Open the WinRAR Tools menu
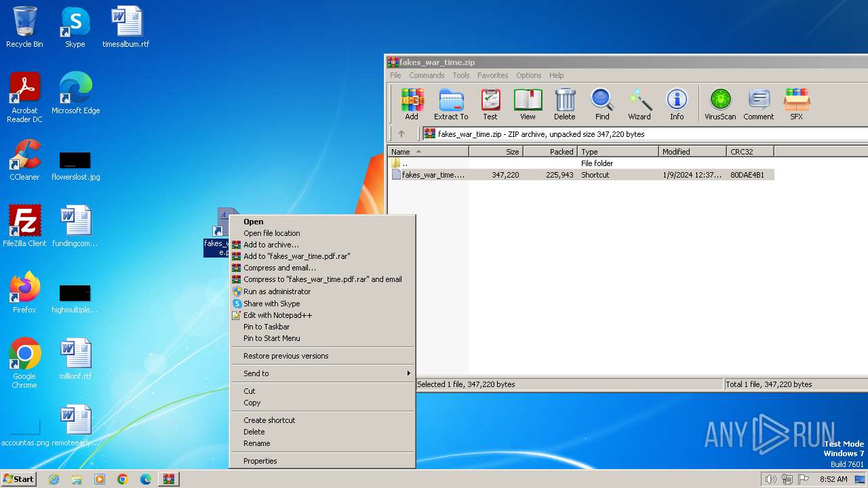The image size is (868, 488). [x=461, y=75]
